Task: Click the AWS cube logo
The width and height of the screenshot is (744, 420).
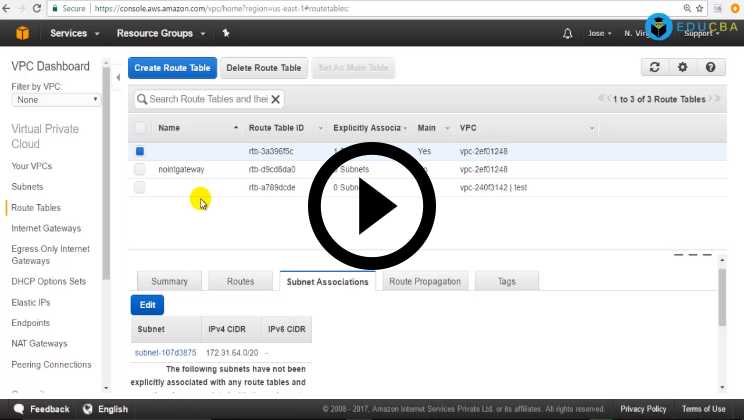Action: 22,33
